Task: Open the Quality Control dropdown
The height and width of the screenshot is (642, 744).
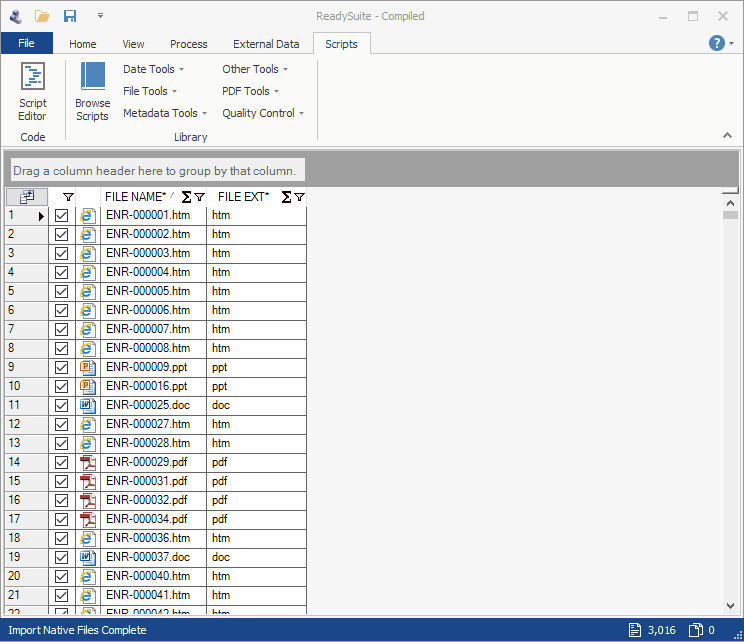Action: (263, 113)
